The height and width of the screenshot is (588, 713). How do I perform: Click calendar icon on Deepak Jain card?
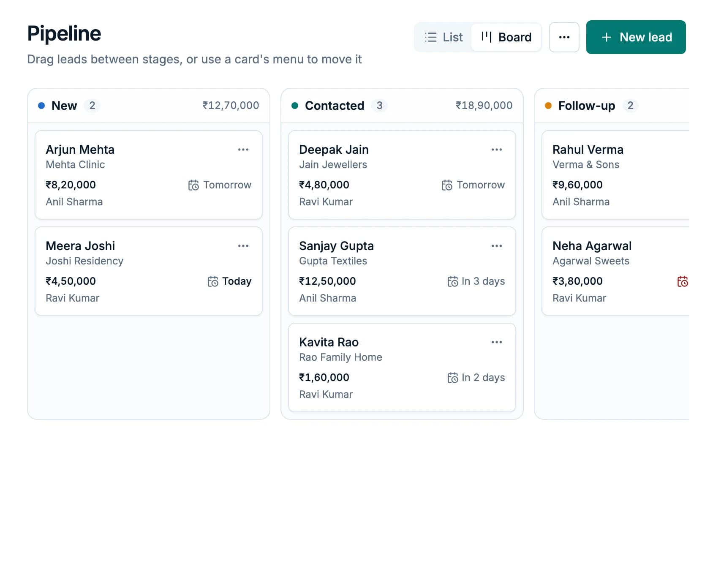[447, 185]
